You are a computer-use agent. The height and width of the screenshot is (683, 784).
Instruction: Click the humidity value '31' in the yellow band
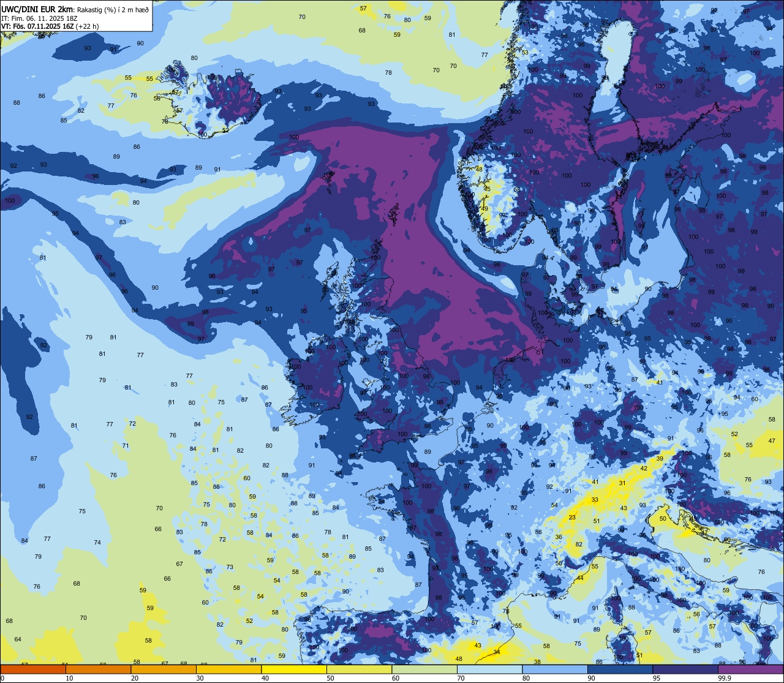click(622, 483)
